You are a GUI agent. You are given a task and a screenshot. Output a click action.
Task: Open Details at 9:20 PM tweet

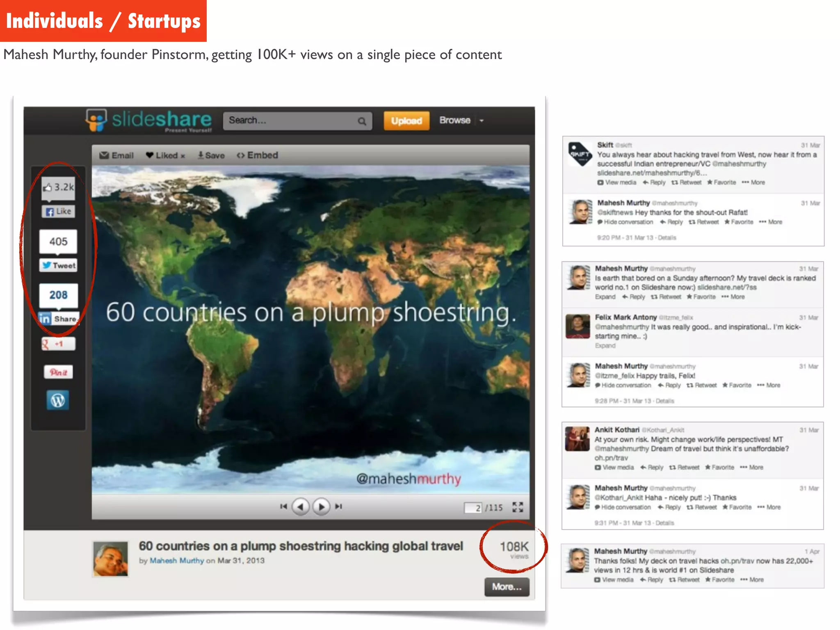point(667,238)
